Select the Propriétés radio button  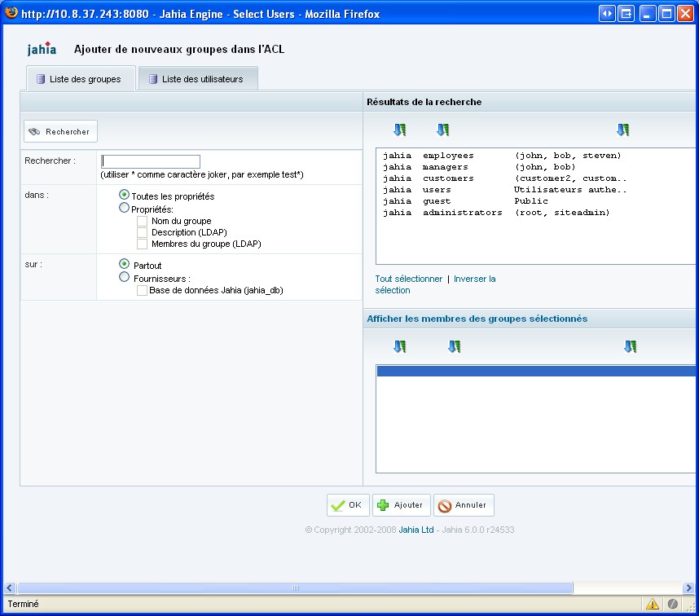[124, 208]
